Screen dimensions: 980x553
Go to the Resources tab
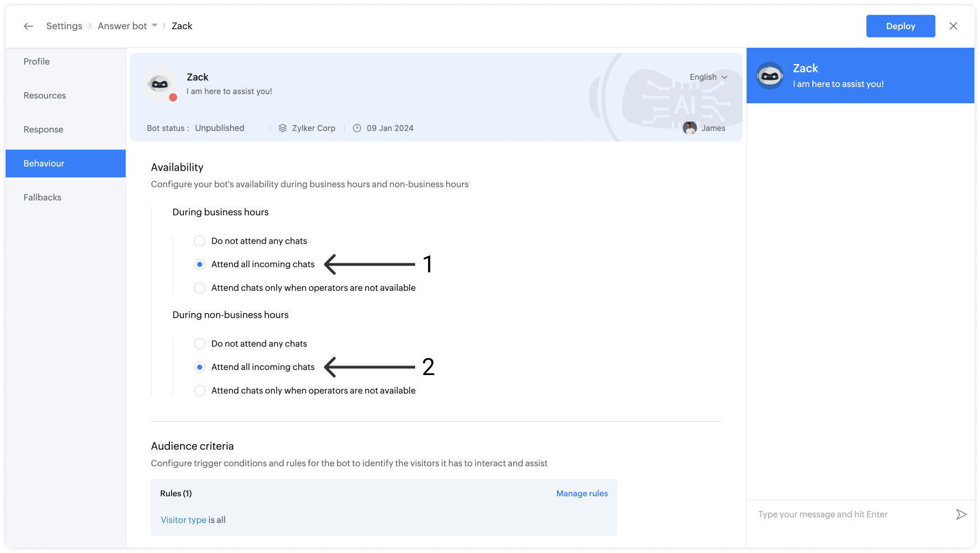pos(45,95)
